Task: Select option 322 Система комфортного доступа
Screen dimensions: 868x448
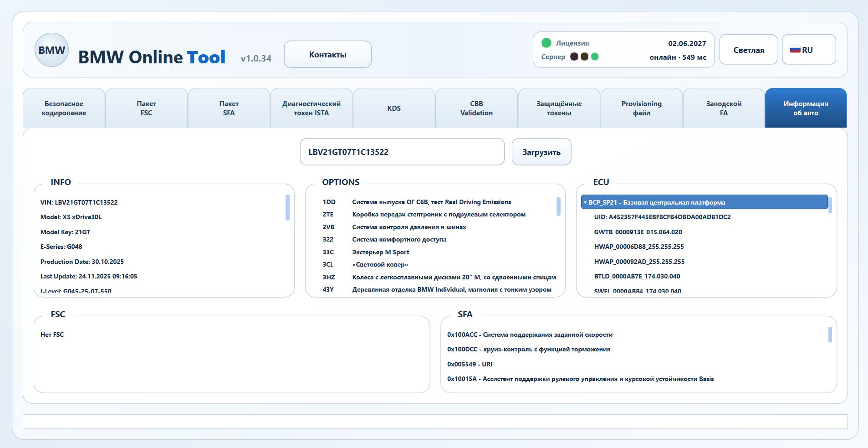Action: click(384, 239)
